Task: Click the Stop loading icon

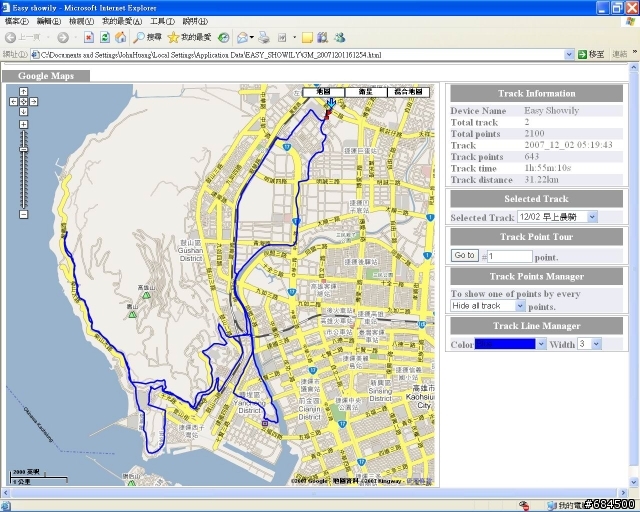Action: pos(89,38)
